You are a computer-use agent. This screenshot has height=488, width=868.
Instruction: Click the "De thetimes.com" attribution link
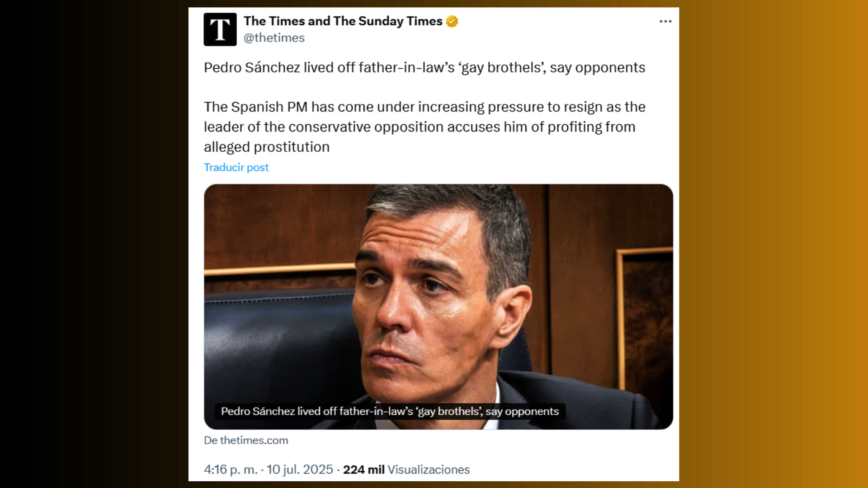click(246, 440)
